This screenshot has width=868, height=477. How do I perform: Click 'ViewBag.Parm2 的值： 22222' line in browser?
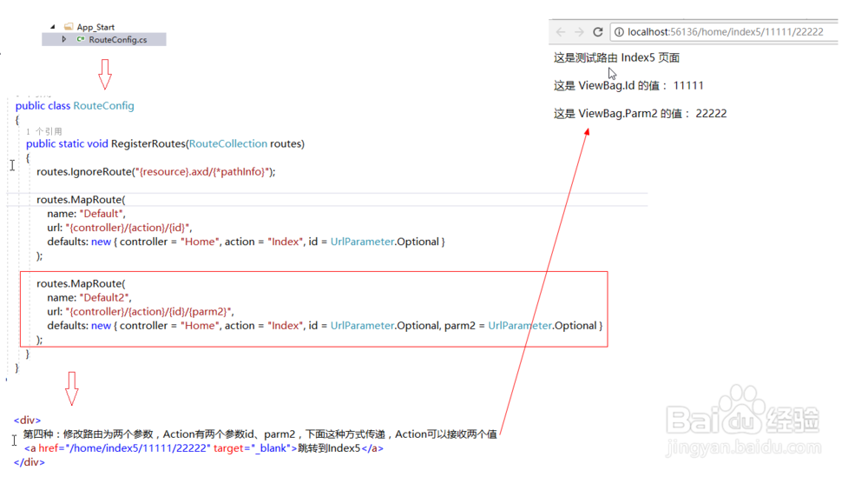pyautogui.click(x=640, y=114)
